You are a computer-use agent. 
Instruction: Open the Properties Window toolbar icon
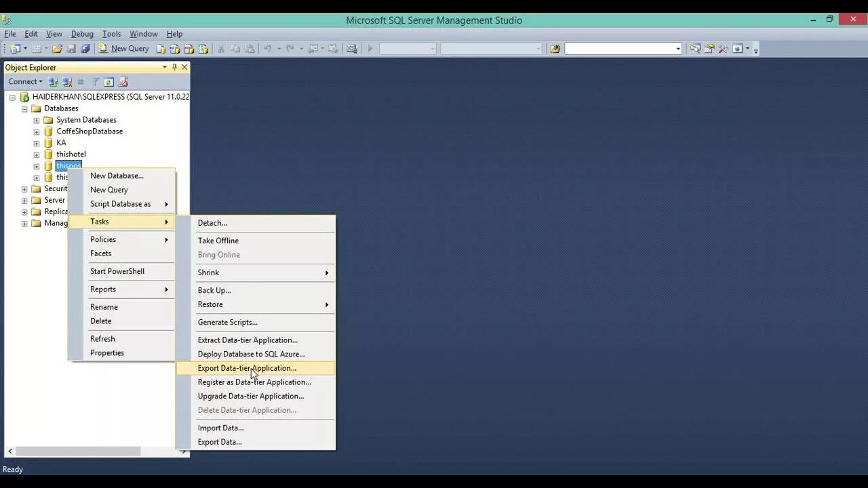709,49
